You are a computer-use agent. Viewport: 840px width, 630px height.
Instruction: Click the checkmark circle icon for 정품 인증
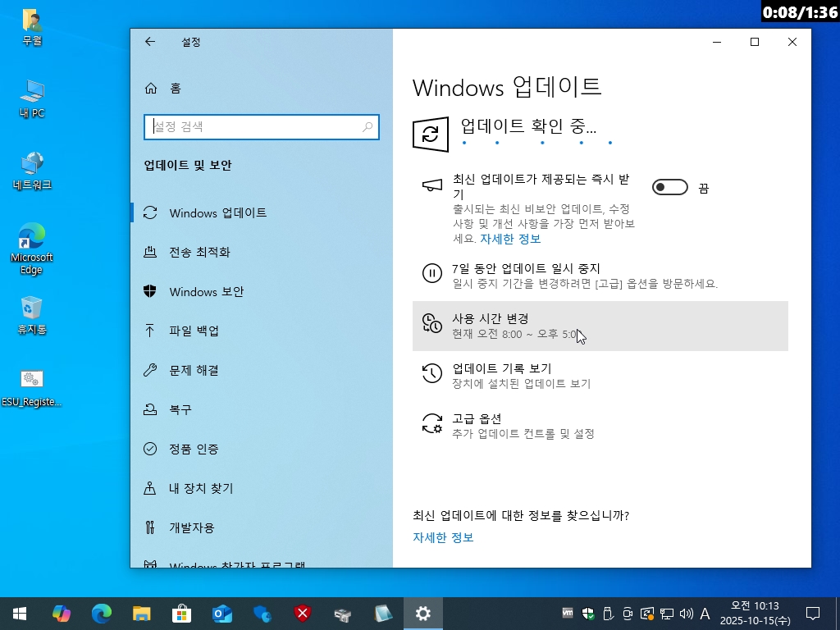pyautogui.click(x=150, y=449)
